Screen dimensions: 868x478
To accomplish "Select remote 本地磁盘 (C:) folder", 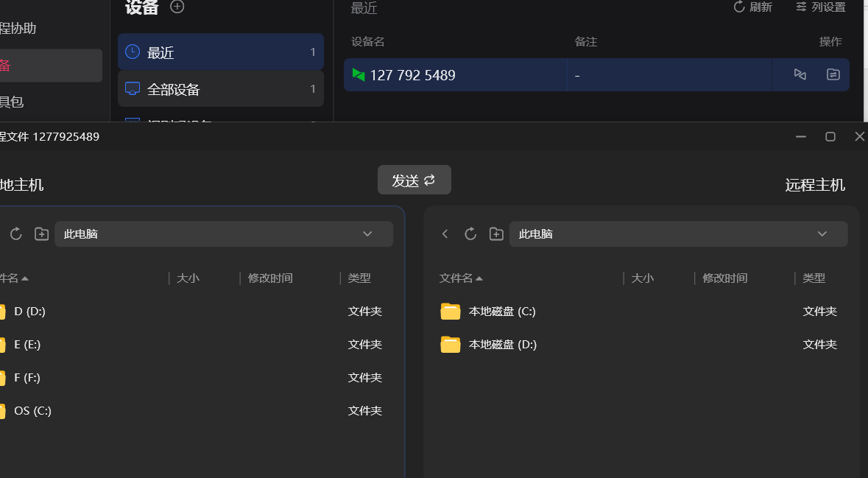I will pyautogui.click(x=502, y=312).
